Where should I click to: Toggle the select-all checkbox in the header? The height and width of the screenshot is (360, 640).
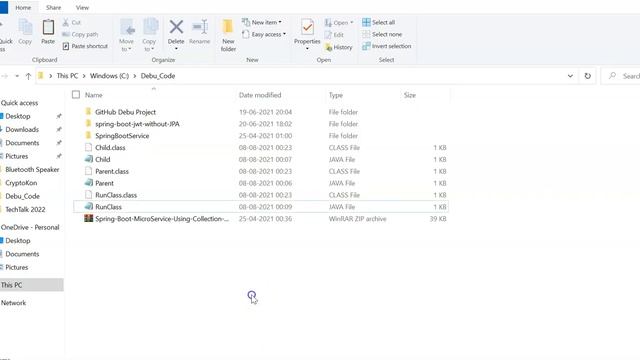point(76,95)
